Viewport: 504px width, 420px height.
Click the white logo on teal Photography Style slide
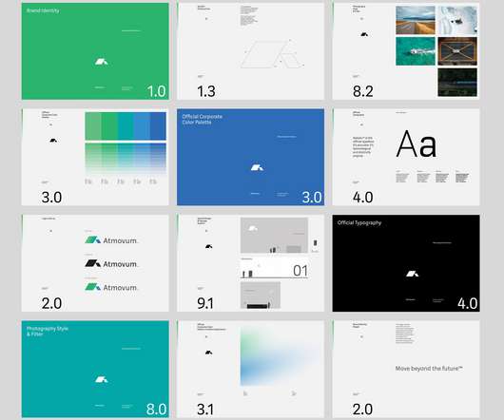tap(101, 379)
